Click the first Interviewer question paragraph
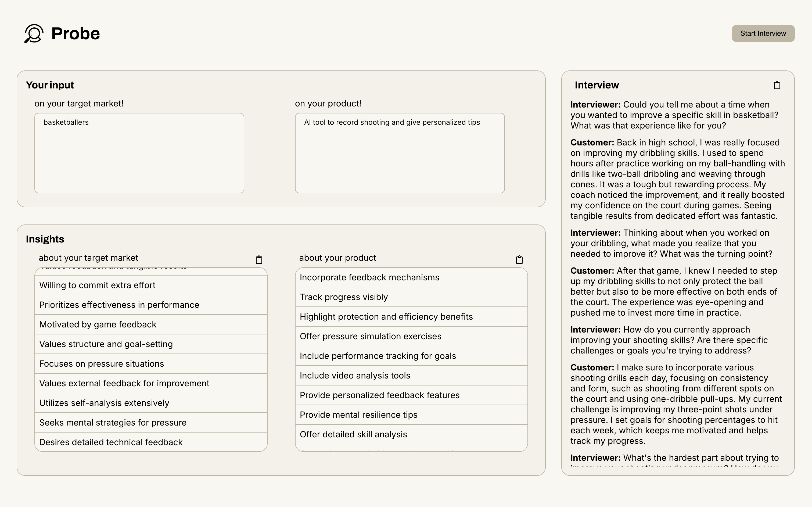The image size is (812, 507). [674, 115]
